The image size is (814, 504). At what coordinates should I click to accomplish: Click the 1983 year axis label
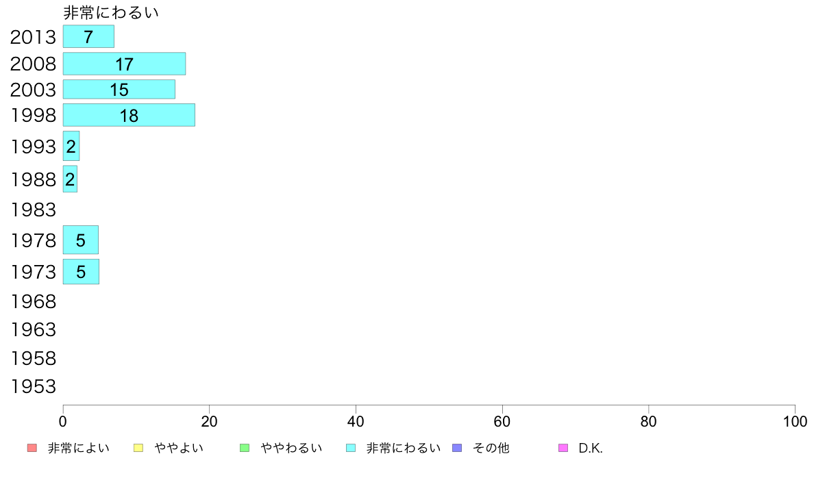click(33, 210)
